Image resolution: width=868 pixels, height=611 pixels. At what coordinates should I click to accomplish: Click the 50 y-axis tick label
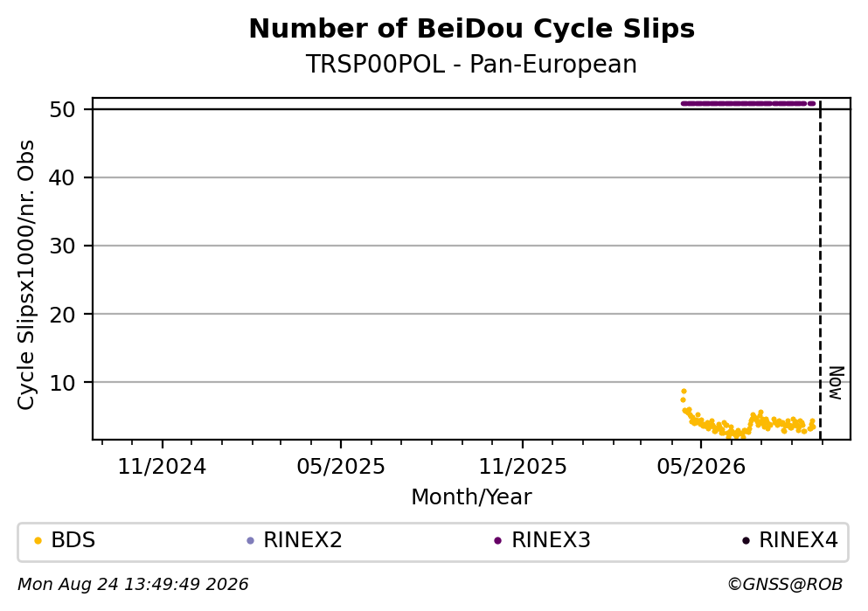pos(62,109)
